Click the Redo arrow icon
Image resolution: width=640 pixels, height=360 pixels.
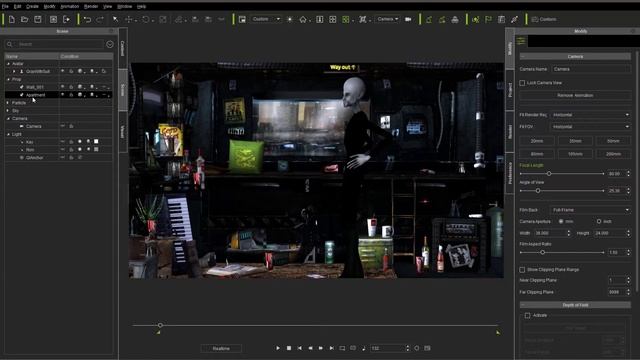[x=100, y=19]
